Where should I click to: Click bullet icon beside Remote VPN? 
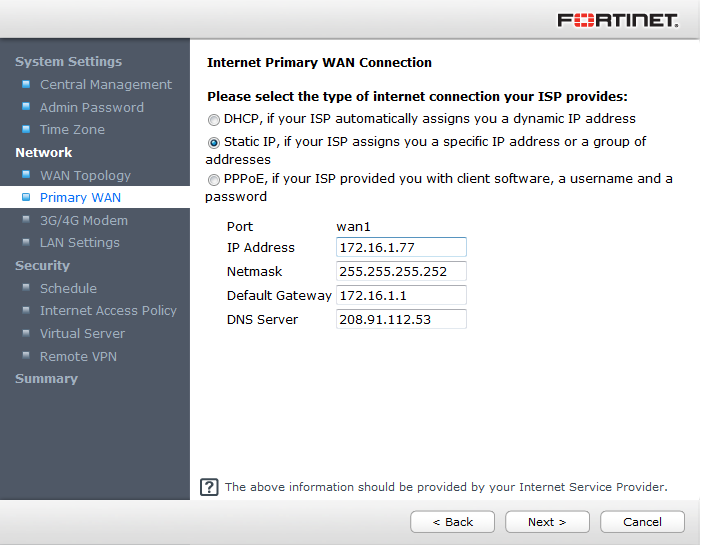26,356
